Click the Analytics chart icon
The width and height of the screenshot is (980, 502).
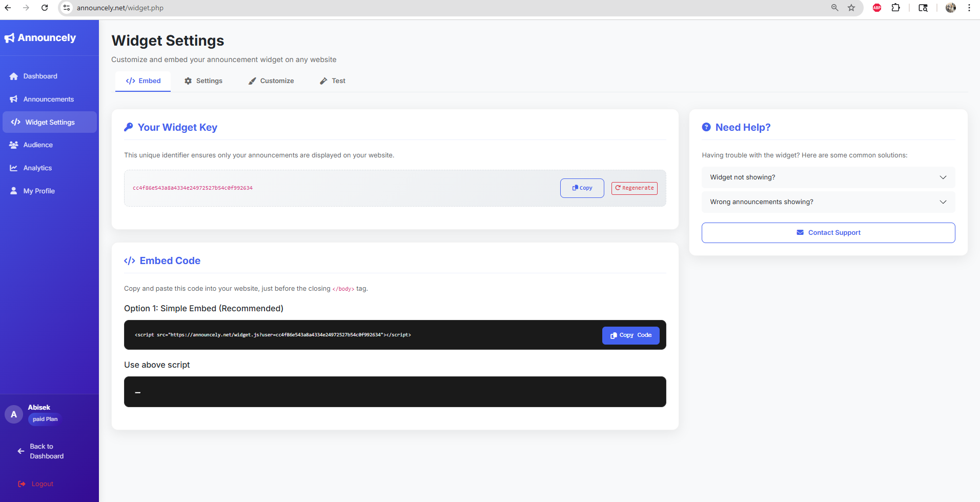tap(14, 168)
